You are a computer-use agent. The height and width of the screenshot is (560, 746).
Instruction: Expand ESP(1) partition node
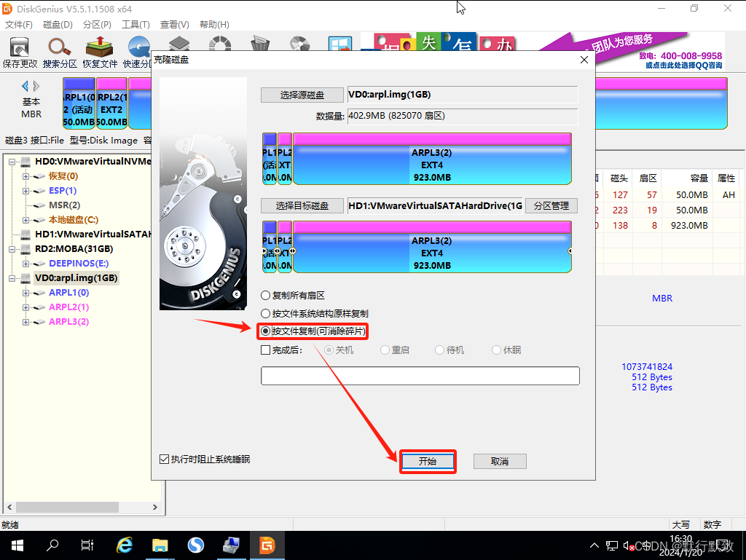(25, 191)
